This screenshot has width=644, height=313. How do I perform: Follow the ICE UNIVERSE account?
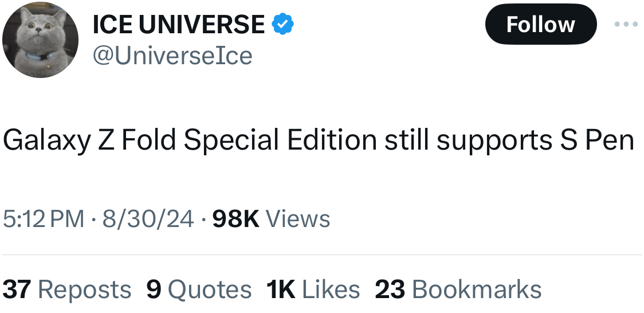pos(540,25)
